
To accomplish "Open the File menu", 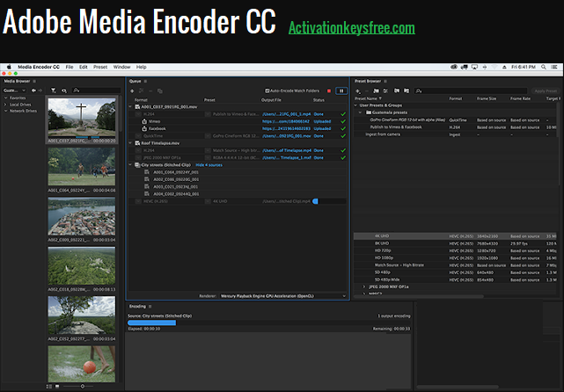I will tap(70, 67).
